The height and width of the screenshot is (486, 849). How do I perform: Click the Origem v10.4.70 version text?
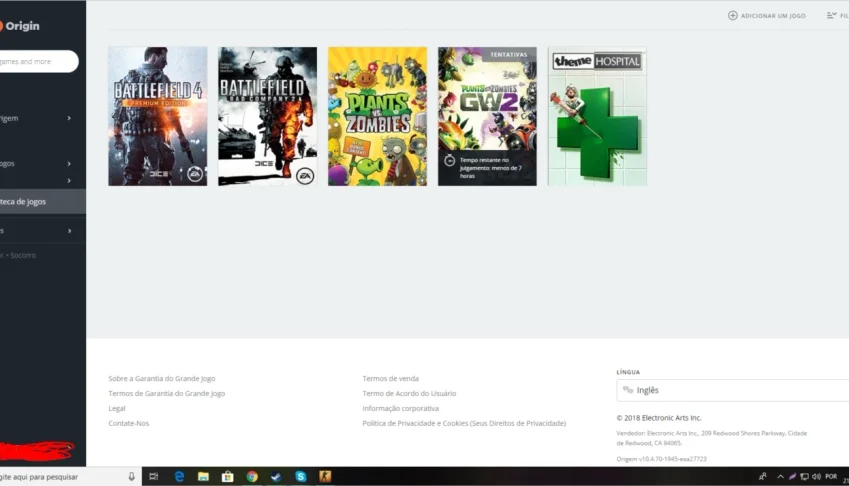click(x=661, y=459)
